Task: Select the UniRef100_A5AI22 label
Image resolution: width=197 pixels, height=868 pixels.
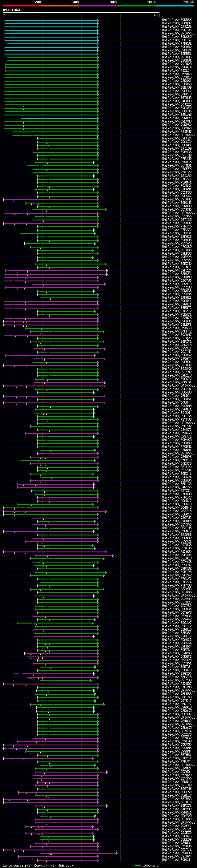Action: (177, 172)
